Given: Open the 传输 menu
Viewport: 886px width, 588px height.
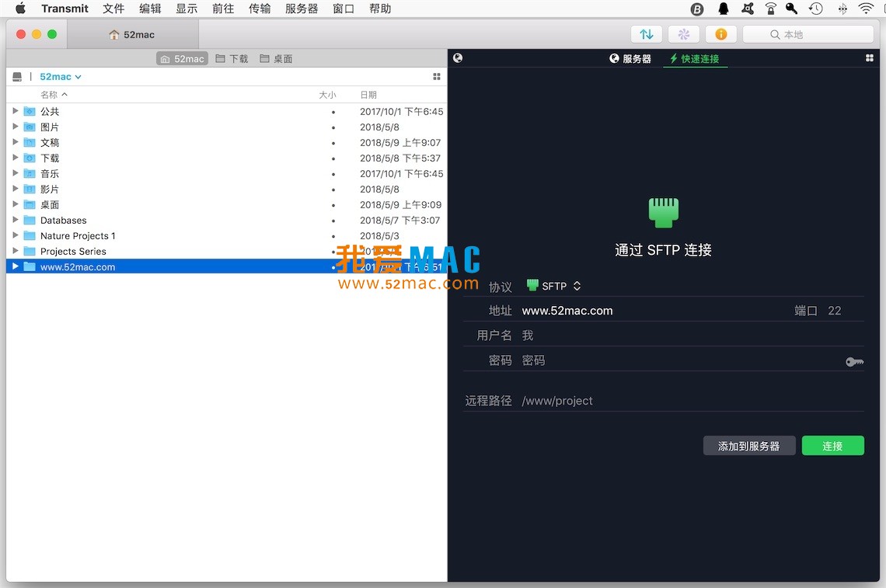Looking at the screenshot, I should [x=260, y=9].
